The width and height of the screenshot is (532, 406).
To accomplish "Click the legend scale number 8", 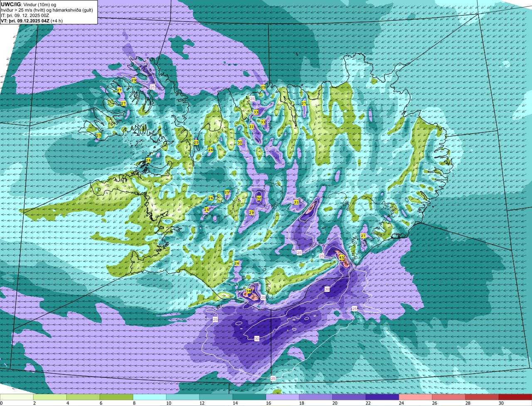I will 134,403.
